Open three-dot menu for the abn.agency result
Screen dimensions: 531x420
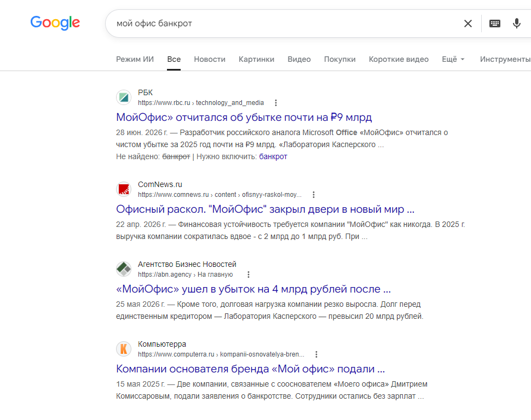point(249,275)
